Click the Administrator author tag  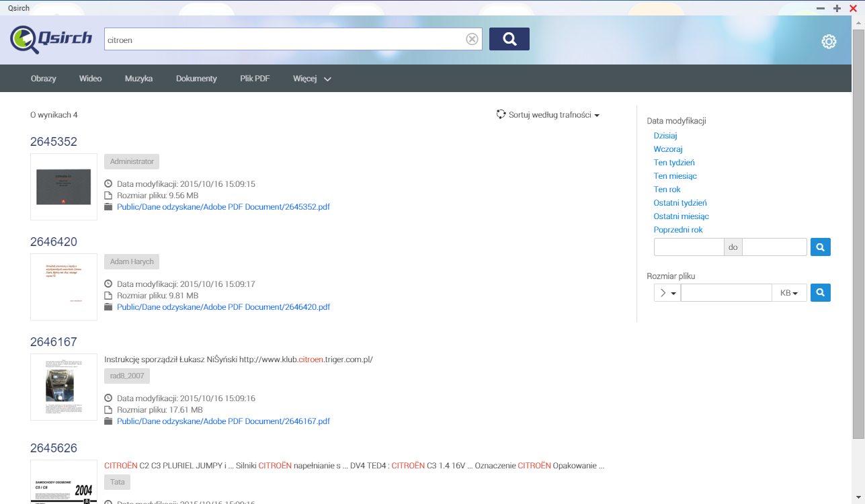132,161
